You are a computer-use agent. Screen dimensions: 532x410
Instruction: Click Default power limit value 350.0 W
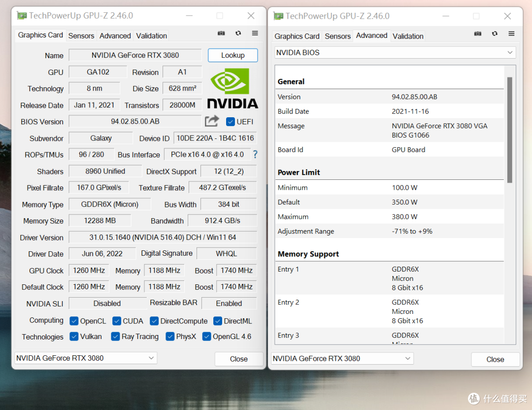(x=404, y=202)
